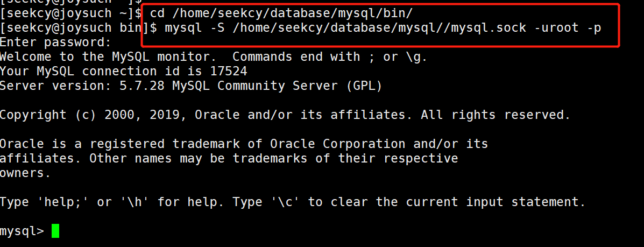This screenshot has height=247, width=644.
Task: Click the [seekcy@joysuch ~]$ prompt
Action: pyautogui.click(x=71, y=13)
